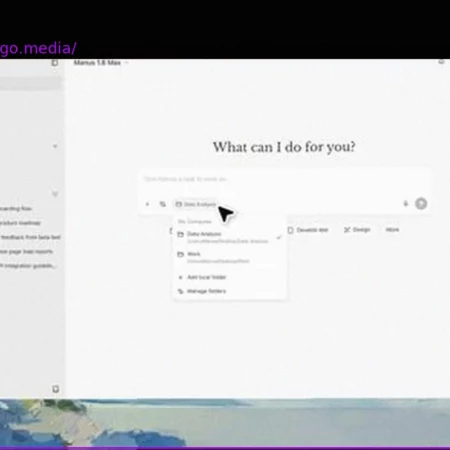Screen dimensions: 450x450
Task: Click the round send arrow button
Action: point(421,203)
